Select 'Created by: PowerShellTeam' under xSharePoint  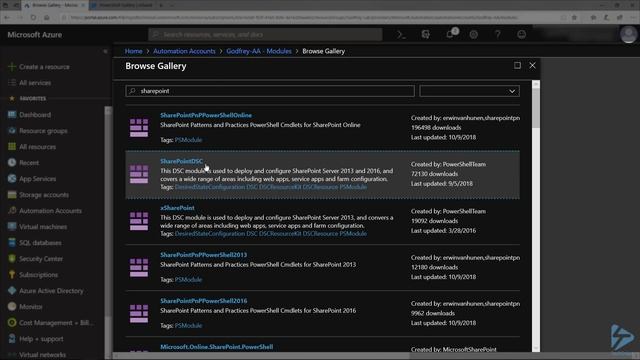[x=448, y=211]
